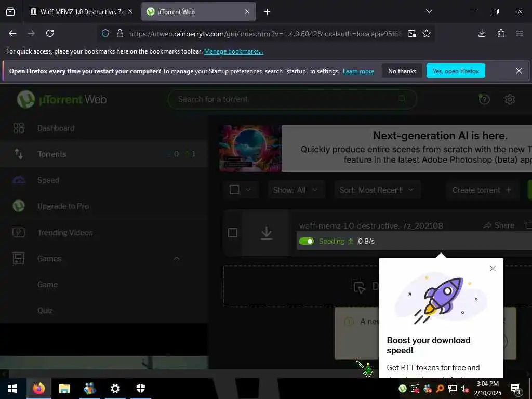
Task: Open the extensions puzzle icon
Action: tap(501, 33)
